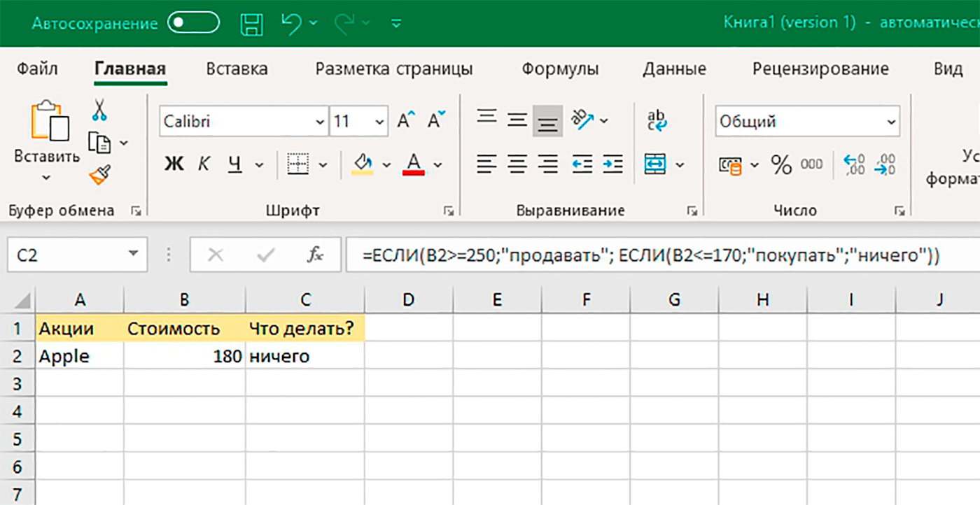980x505 pixels.
Task: Select cell B2 containing 180
Action: point(184,357)
